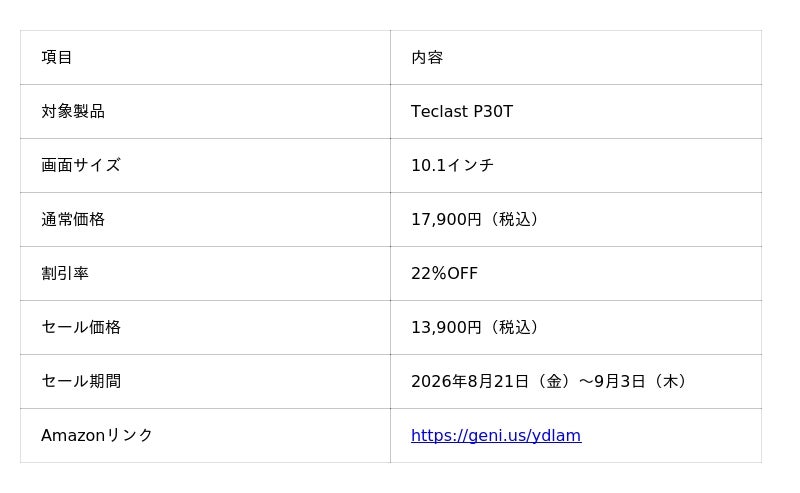Select the Amazonリンク label cell
This screenshot has height=493, width=800.
(205, 436)
